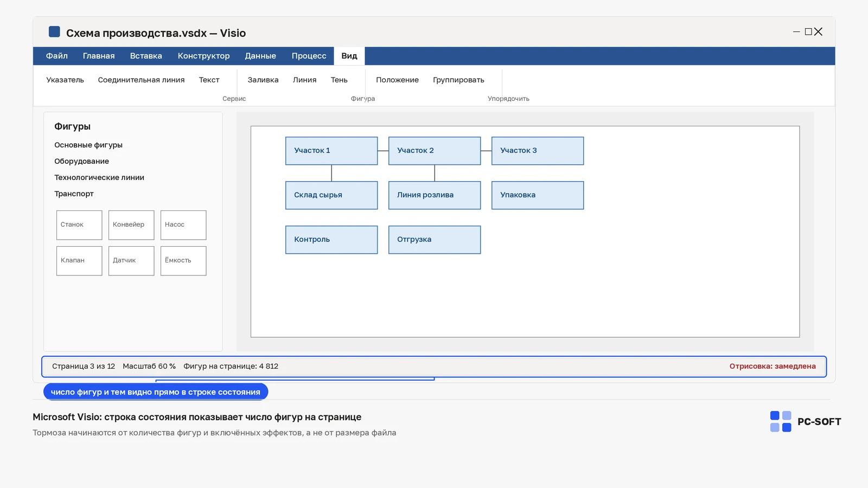868x488 pixels.
Task: Open the Заливка shape option
Action: pos(263,80)
